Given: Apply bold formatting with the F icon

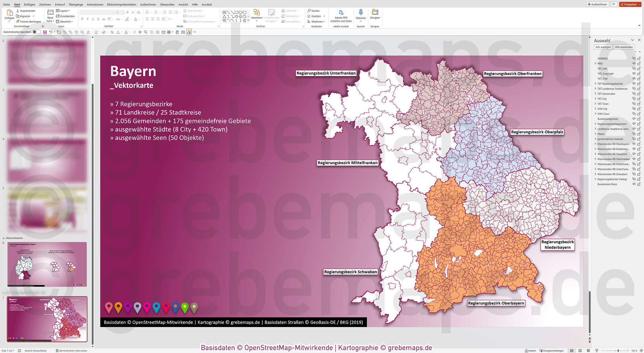Looking at the screenshot, I should tap(83, 18).
